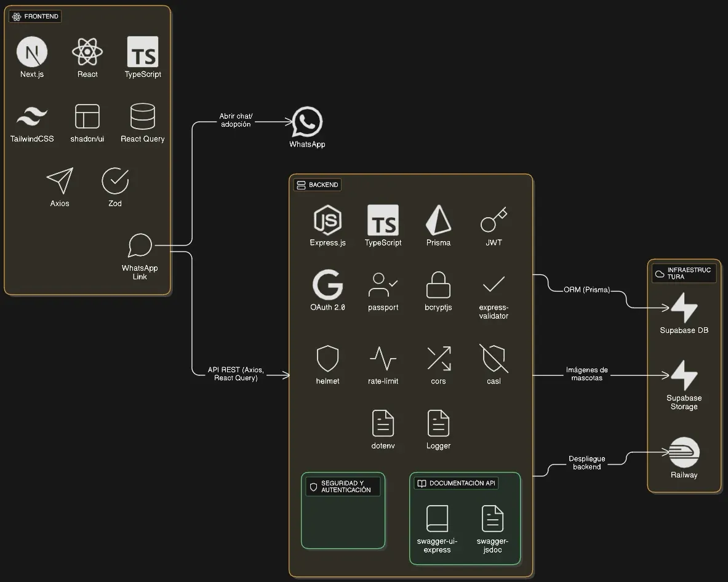Select the Zod checkmark circle icon
Screen dimensions: 728x582
coord(115,181)
